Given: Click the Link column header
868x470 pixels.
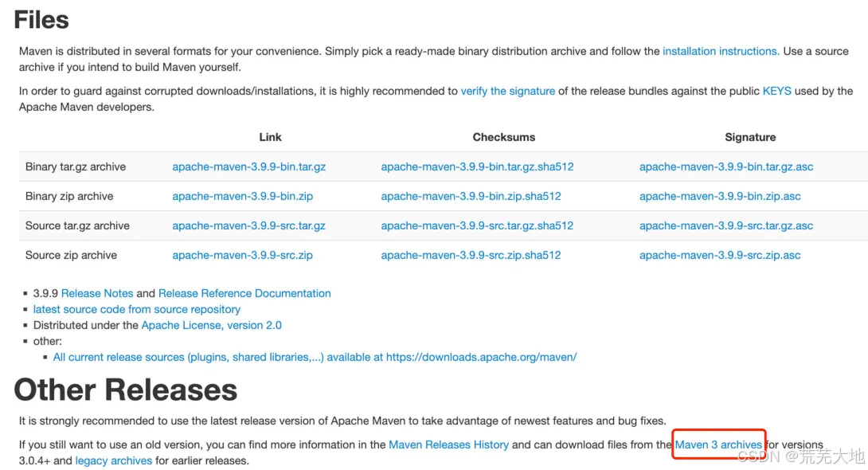Looking at the screenshot, I should [270, 137].
